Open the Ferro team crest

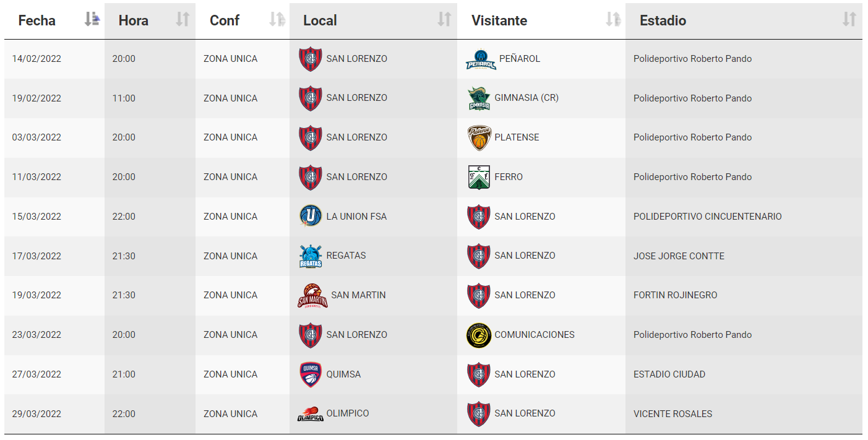tap(479, 177)
